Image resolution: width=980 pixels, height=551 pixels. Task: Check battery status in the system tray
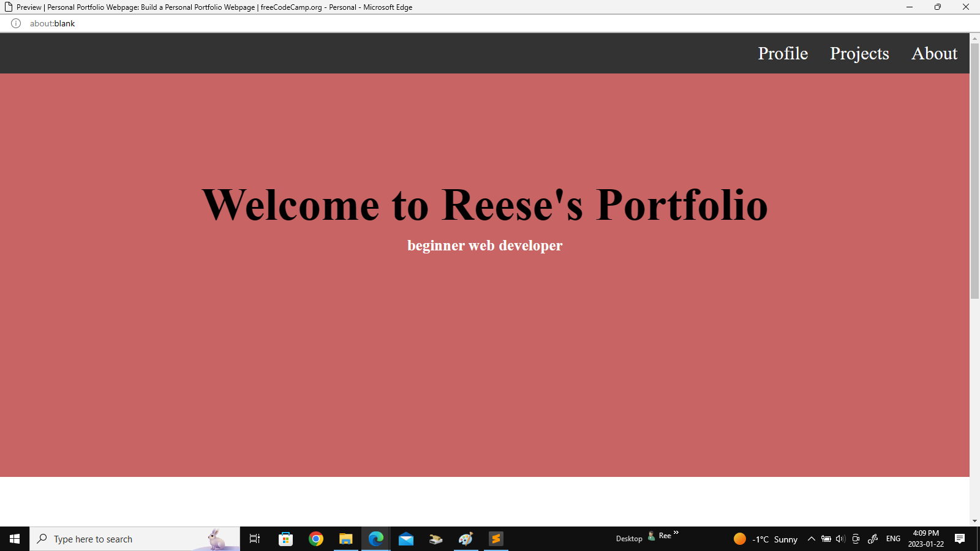826,539
